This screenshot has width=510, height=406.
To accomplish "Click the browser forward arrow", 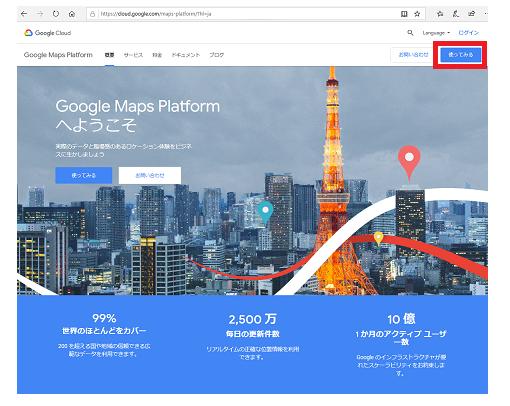I will [40, 14].
